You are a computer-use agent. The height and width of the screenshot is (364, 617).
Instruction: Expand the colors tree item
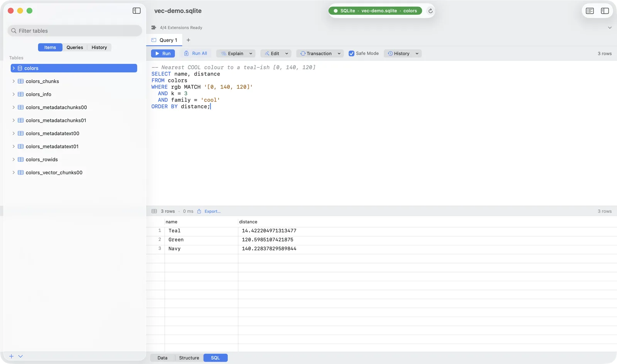tap(13, 68)
